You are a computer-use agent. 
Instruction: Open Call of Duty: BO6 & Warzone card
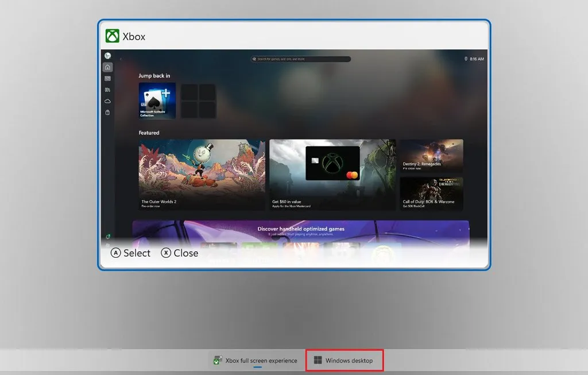[432, 194]
